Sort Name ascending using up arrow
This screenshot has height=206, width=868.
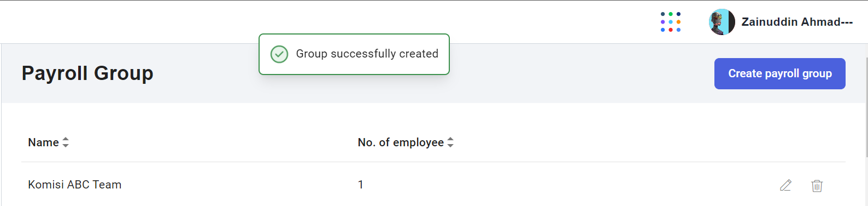[66, 139]
